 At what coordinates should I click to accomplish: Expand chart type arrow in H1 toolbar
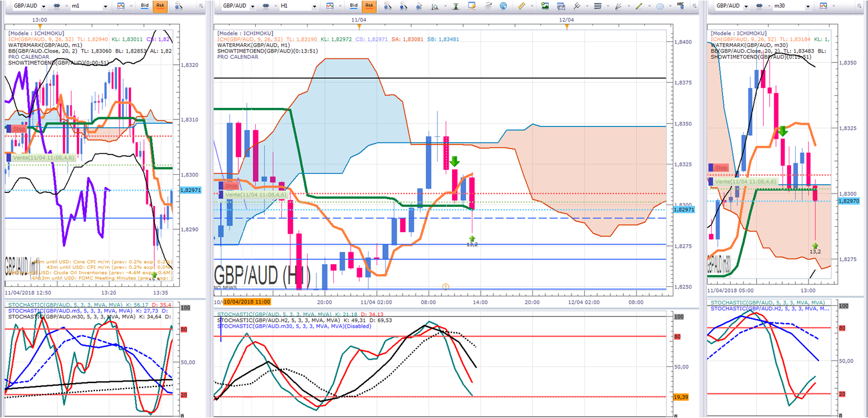[340, 6]
